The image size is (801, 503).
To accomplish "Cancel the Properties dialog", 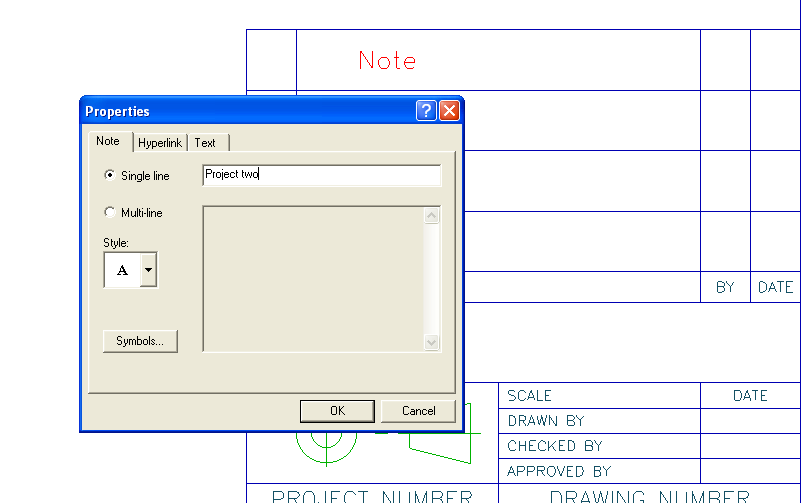I will (418, 411).
